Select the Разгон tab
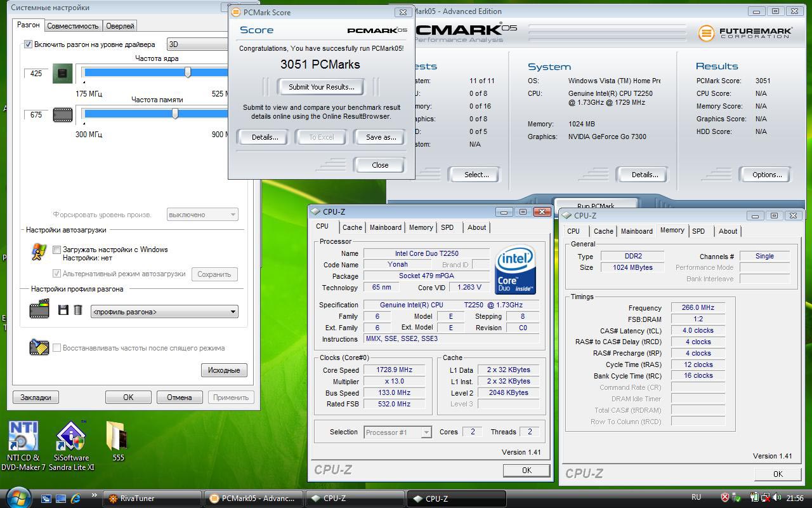812x508 pixels. 29,25
